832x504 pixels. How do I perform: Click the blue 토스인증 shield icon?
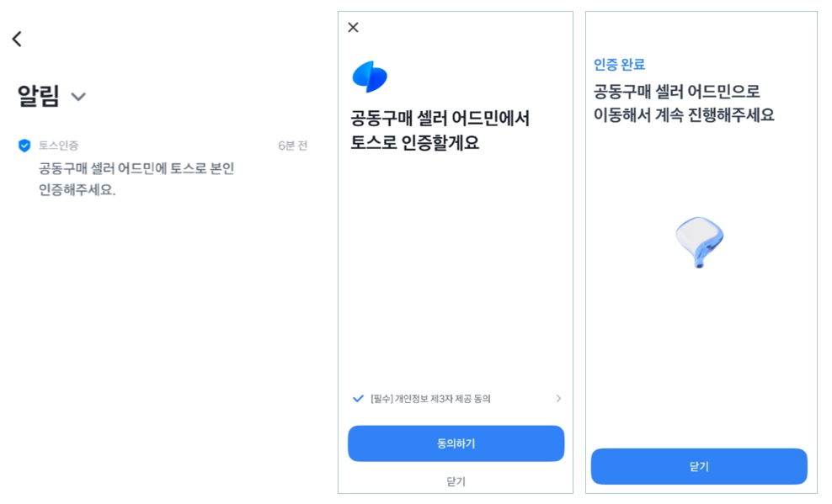(24, 146)
